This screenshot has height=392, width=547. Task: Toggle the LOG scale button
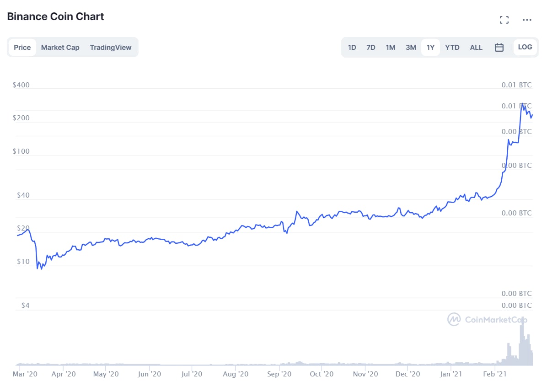point(525,47)
